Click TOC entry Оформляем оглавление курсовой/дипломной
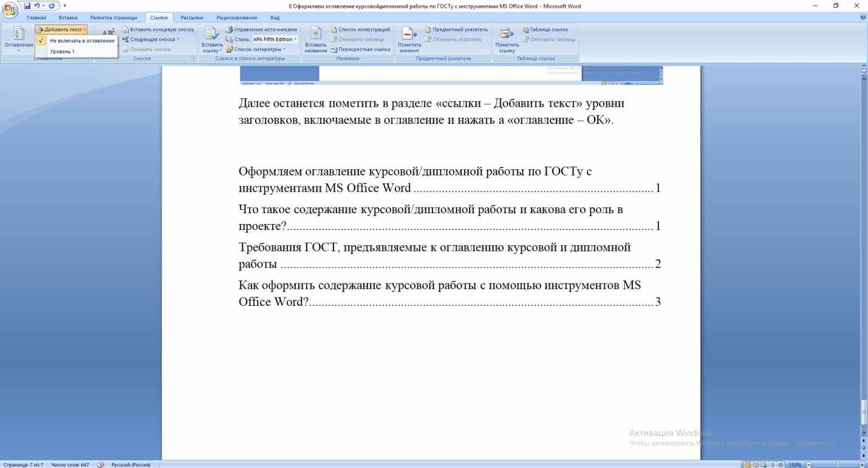The image size is (868, 468). pyautogui.click(x=449, y=179)
